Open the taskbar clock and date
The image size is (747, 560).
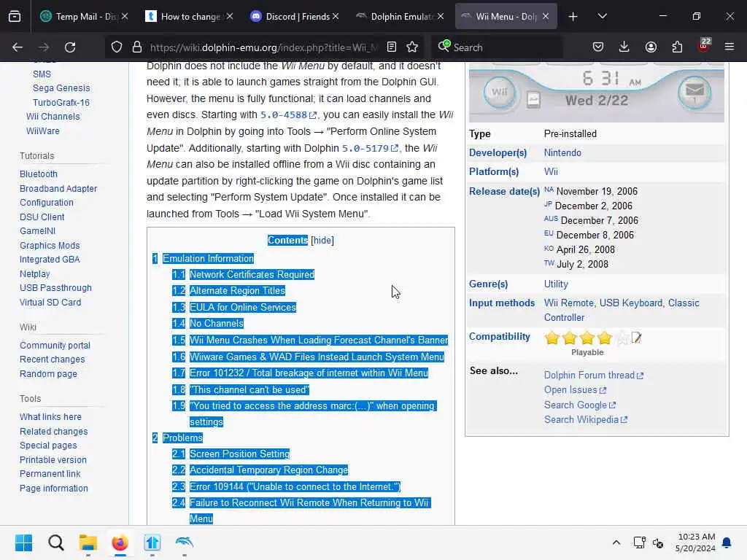tap(695, 542)
